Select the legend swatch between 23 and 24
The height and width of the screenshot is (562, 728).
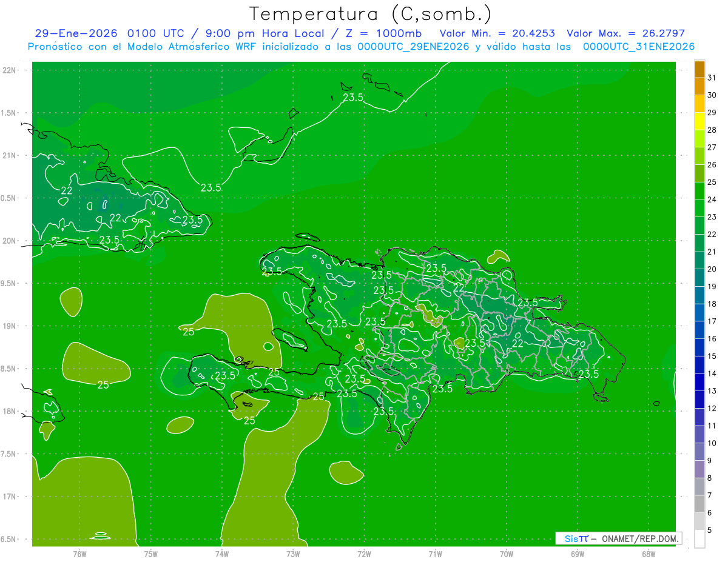coord(699,209)
